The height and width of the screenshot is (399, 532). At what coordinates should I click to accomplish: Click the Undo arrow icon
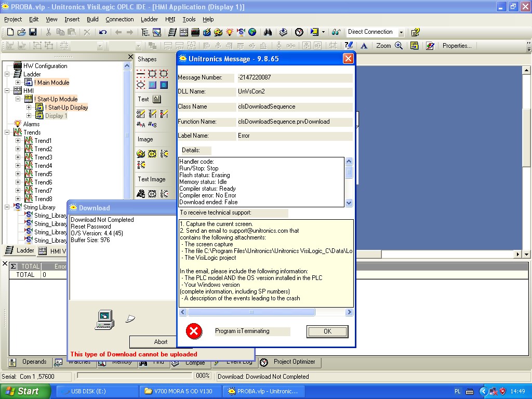[102, 32]
